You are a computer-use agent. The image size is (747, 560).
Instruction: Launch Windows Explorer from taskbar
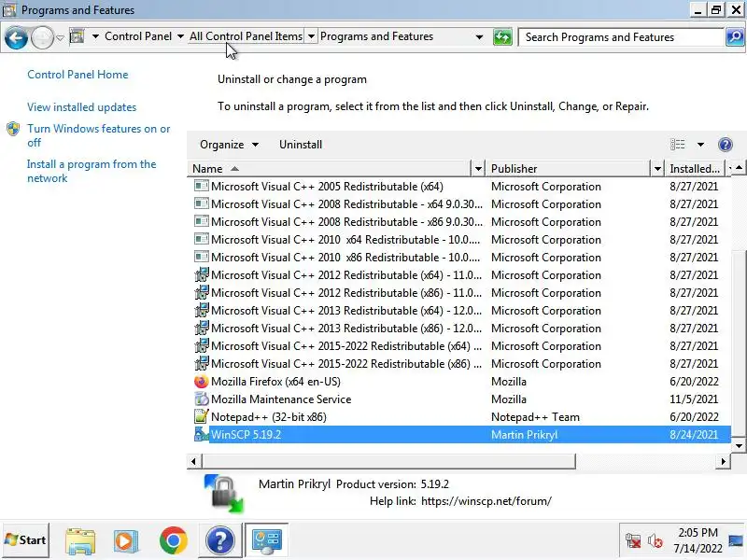80,541
